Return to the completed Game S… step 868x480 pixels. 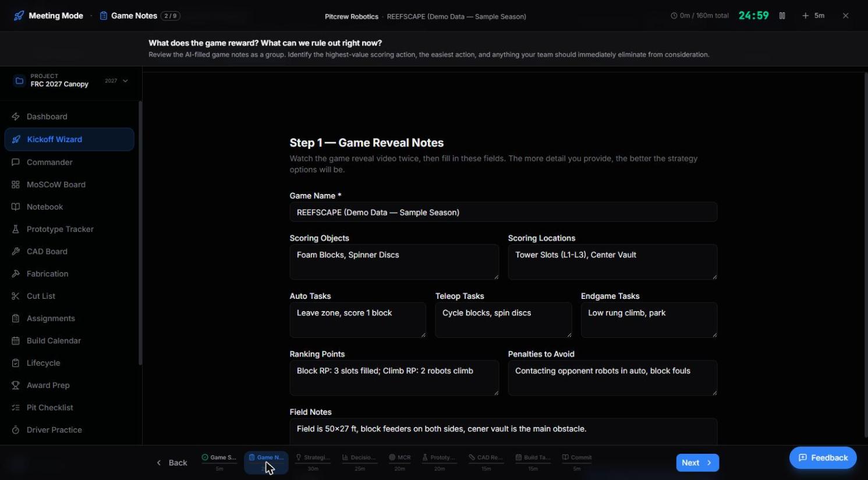tap(219, 463)
